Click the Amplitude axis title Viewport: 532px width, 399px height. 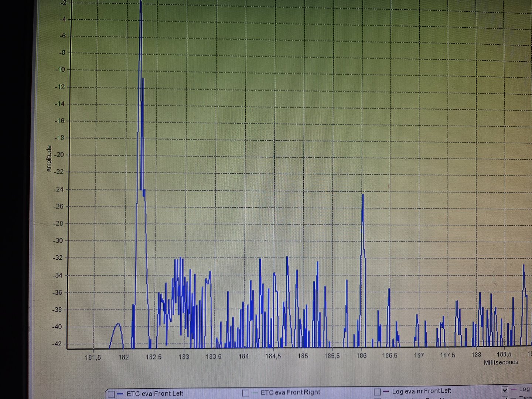(x=49, y=158)
